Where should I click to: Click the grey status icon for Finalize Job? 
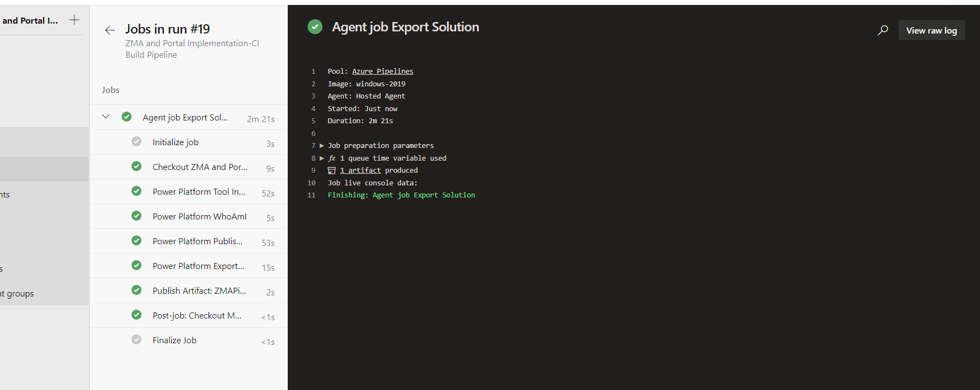(x=136, y=340)
